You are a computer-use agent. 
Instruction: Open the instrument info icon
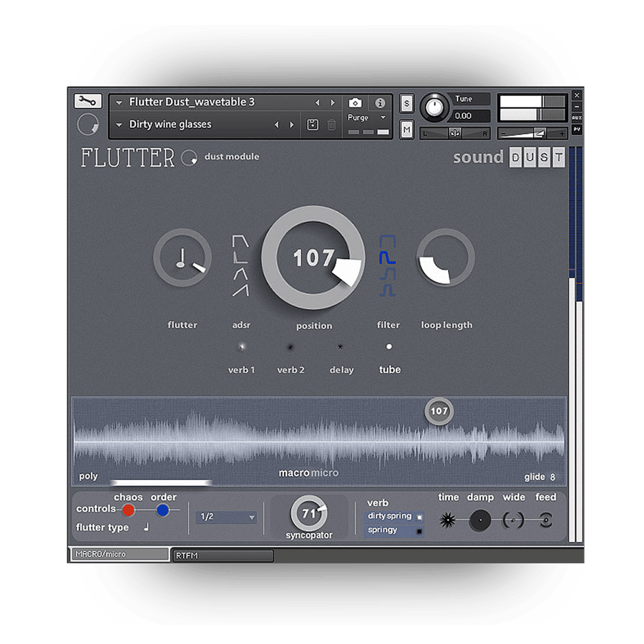pyautogui.click(x=380, y=102)
